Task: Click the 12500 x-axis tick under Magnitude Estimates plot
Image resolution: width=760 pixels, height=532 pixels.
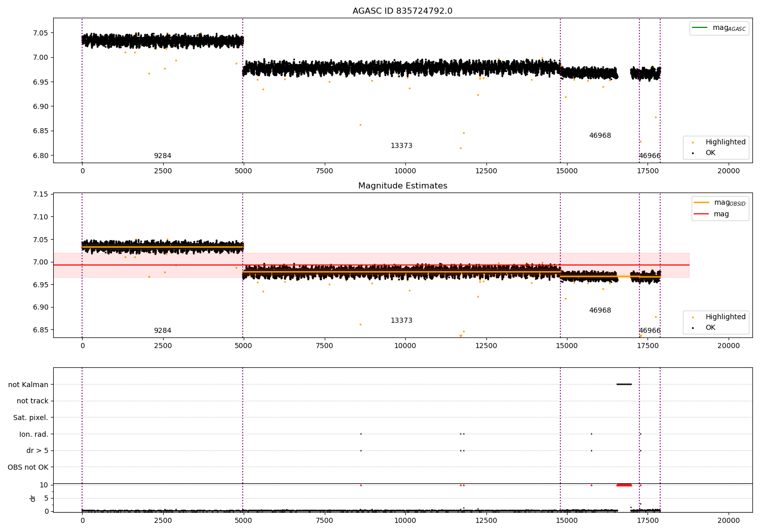Action: point(486,346)
